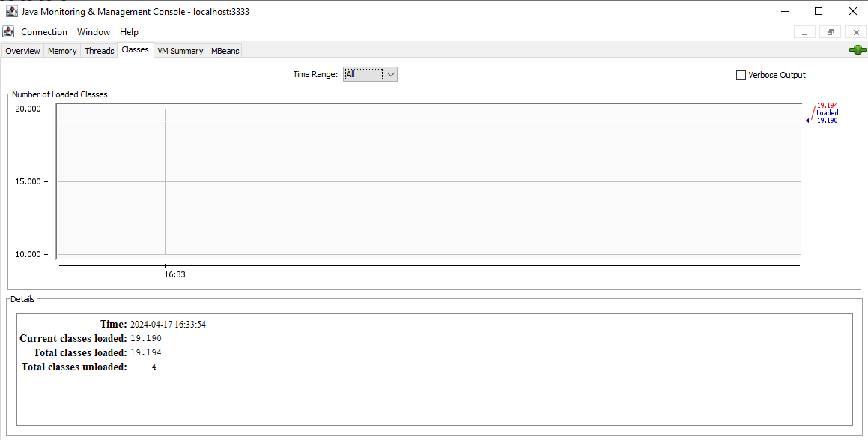Click the blue loaded classes line in chart
The width and height of the screenshot is (868, 440).
[x=429, y=121]
